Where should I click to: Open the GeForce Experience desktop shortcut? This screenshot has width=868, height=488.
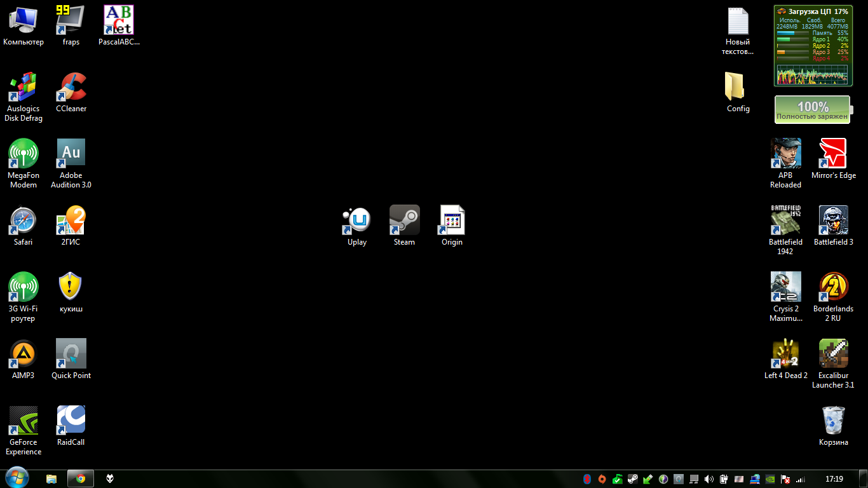pos(24,430)
